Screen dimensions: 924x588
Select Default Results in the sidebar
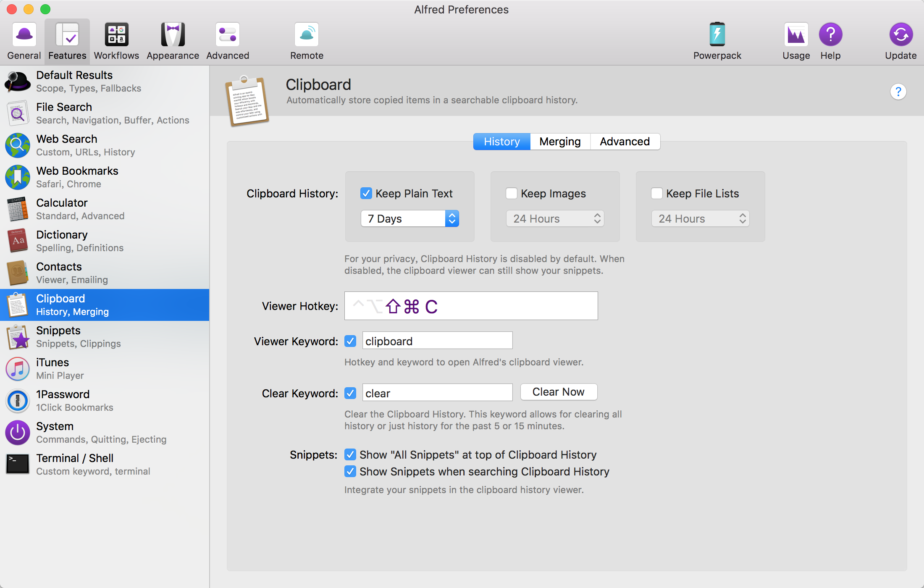[105, 81]
